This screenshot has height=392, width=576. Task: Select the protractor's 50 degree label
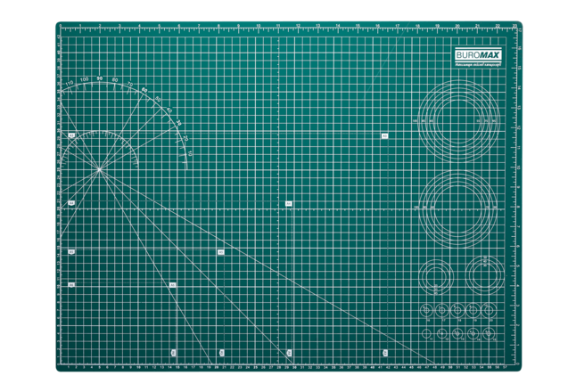158,99
